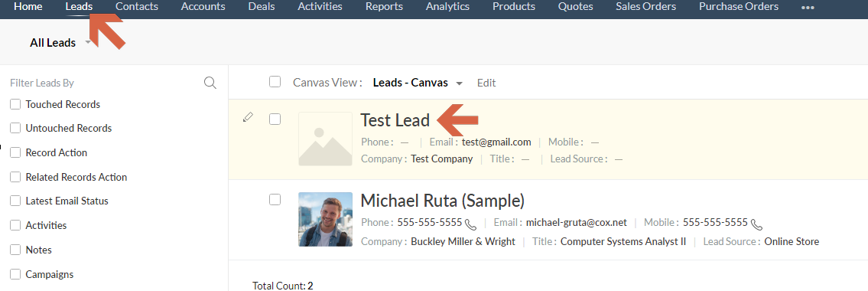Switch to the Analytics tab
This screenshot has width=868, height=291.
coord(447,7)
